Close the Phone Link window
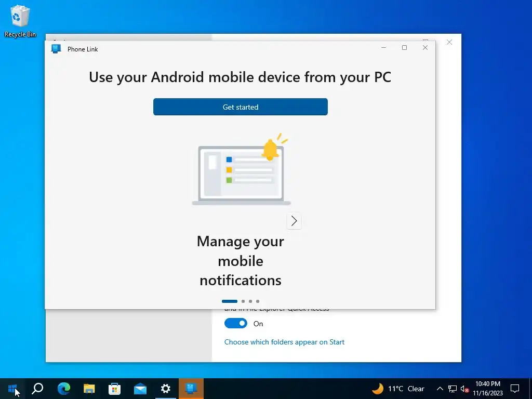The image size is (532, 399). click(425, 47)
